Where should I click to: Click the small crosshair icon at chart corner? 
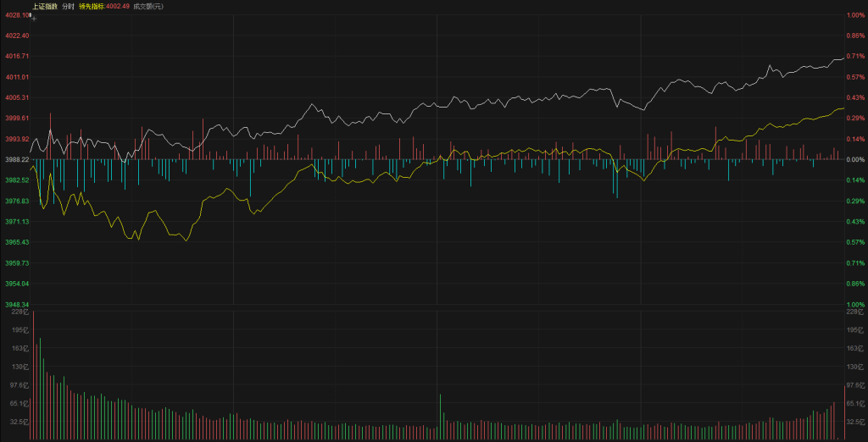33,17
